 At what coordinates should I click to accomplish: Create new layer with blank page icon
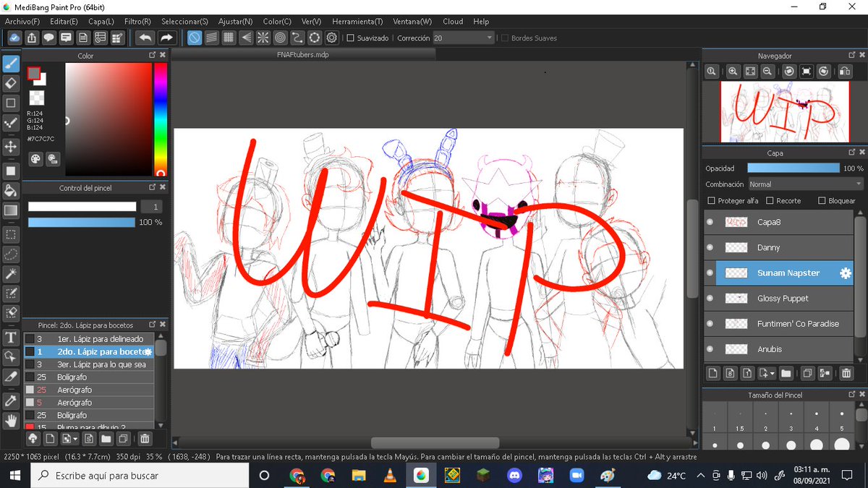point(712,373)
